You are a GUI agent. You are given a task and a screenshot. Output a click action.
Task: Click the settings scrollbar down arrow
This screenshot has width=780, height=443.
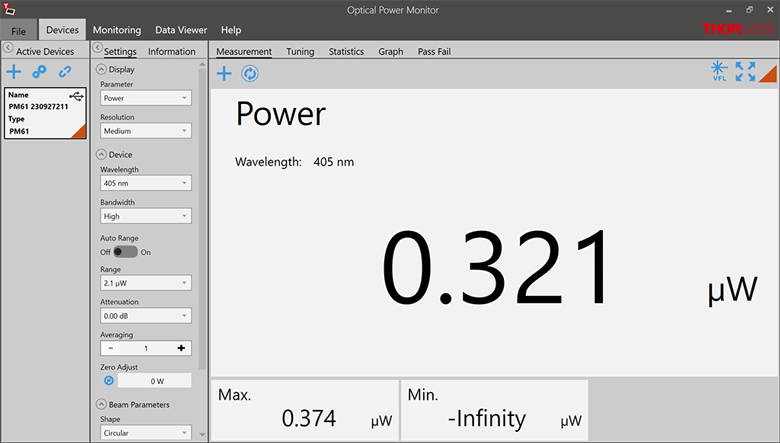coord(202,435)
